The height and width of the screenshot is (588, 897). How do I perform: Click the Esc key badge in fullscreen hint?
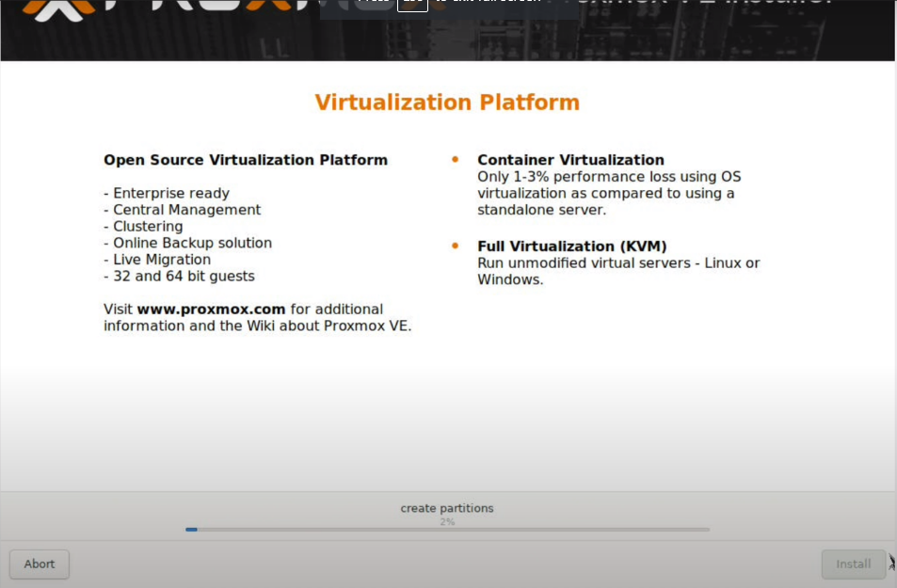pyautogui.click(x=412, y=4)
